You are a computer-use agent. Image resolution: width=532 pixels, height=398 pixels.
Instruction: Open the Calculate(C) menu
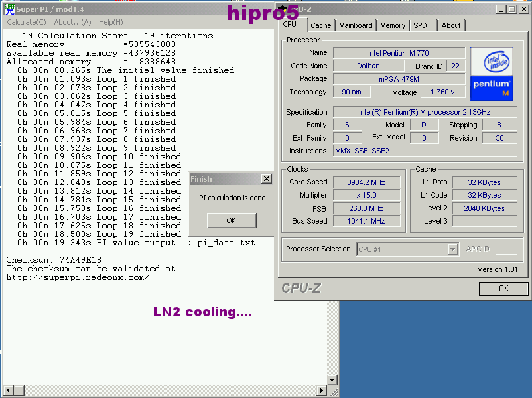27,22
